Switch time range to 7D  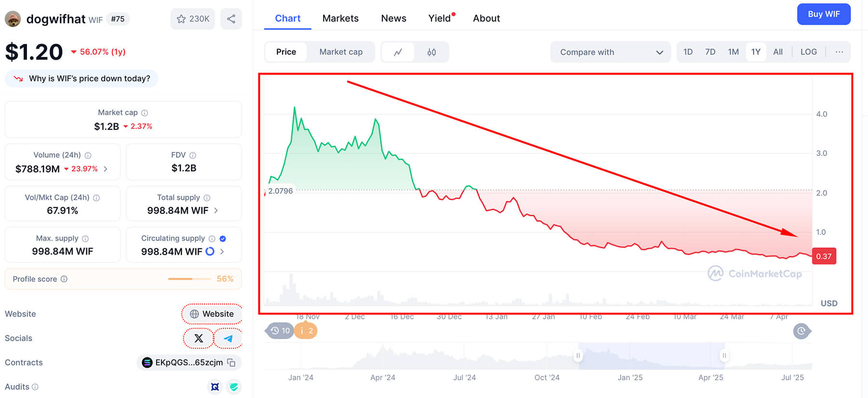point(710,52)
